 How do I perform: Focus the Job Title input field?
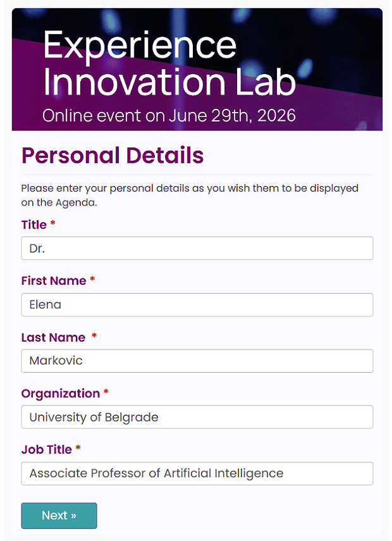197,473
